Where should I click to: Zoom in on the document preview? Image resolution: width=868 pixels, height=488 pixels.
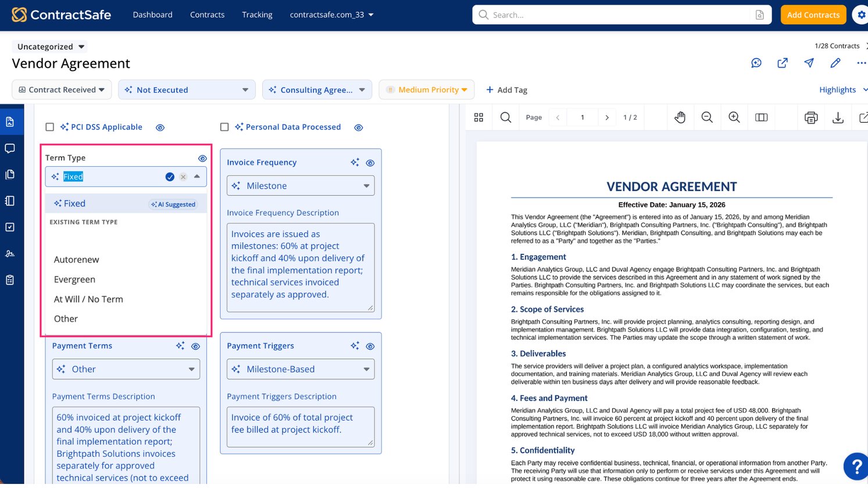click(x=734, y=117)
